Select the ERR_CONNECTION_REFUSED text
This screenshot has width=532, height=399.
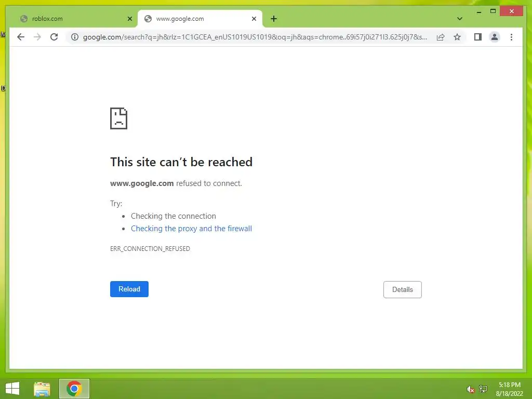[150, 249]
